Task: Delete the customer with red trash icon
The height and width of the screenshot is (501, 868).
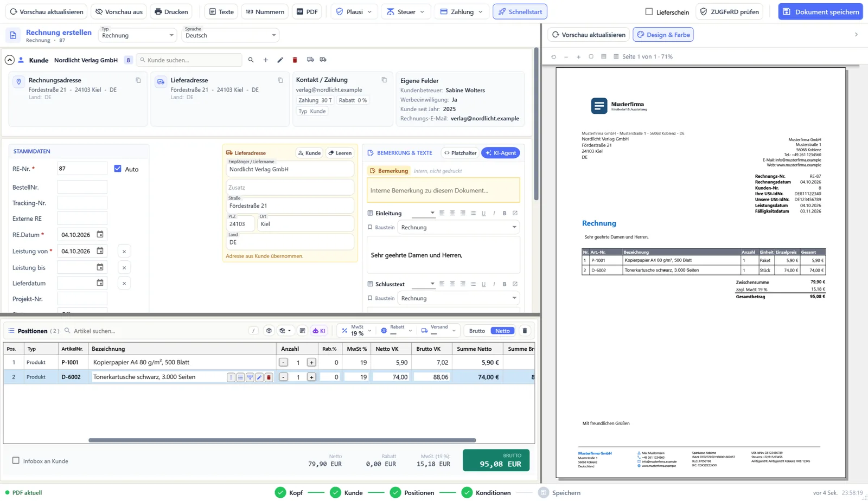Action: pyautogui.click(x=295, y=60)
